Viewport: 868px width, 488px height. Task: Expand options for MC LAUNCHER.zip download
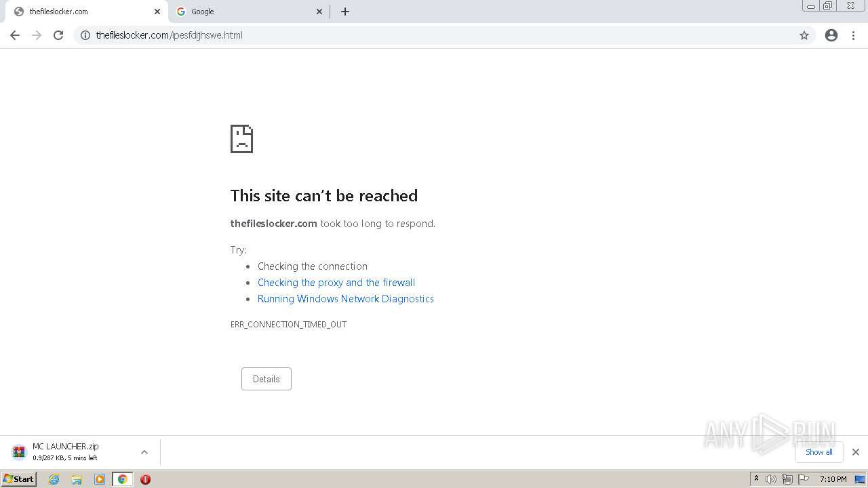[x=144, y=452]
